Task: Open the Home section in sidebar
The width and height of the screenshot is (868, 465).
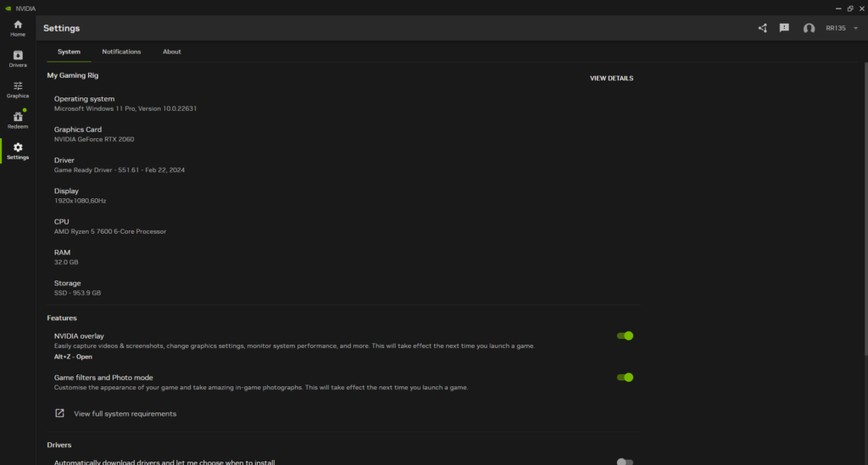Action: [18, 28]
